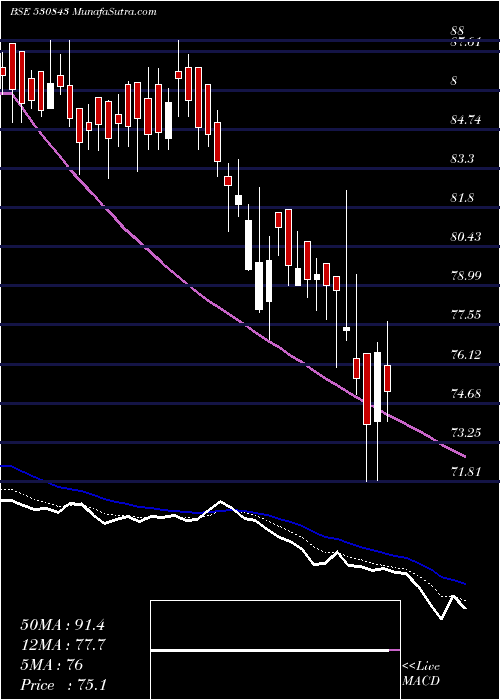The image size is (500, 700).
Task: Click the 80.43 price axis label
Action: click(x=466, y=237)
